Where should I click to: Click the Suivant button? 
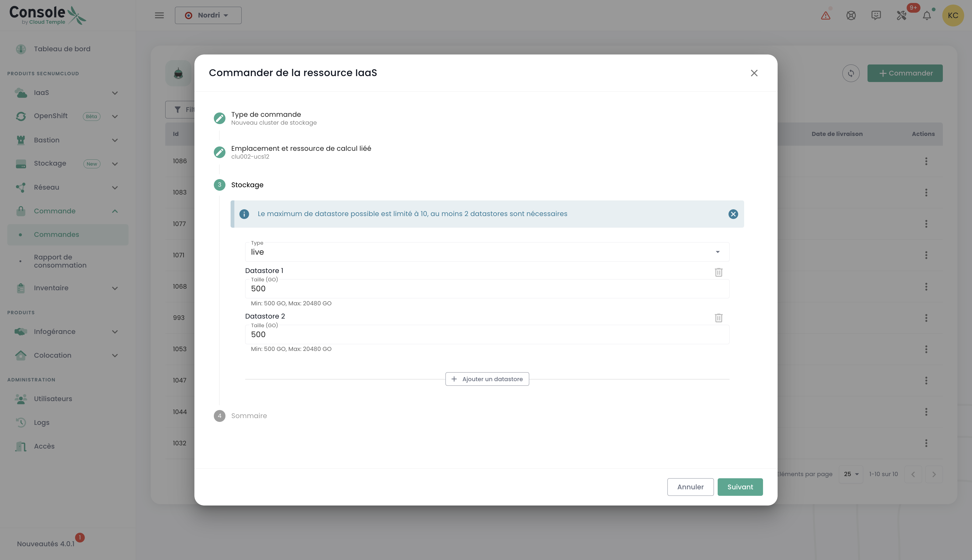click(740, 487)
